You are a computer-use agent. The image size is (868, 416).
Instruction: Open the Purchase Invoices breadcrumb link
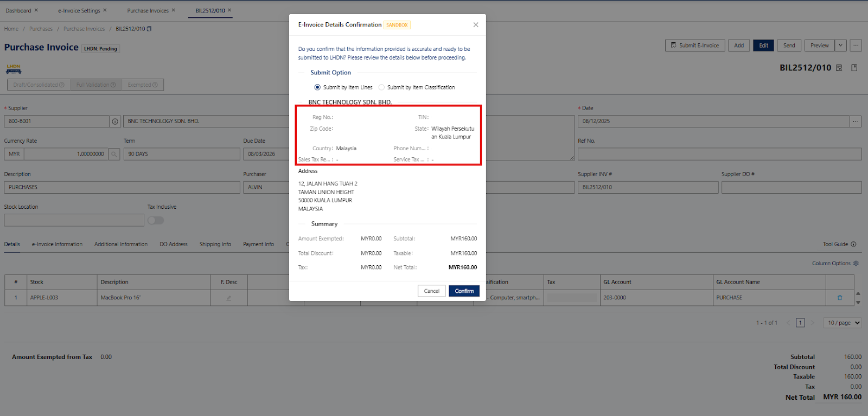pos(84,29)
